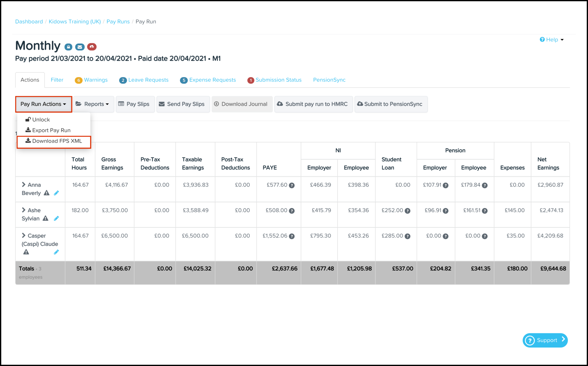The width and height of the screenshot is (588, 366).
Task: Toggle the Pay Run Actions dropdown
Action: [43, 104]
